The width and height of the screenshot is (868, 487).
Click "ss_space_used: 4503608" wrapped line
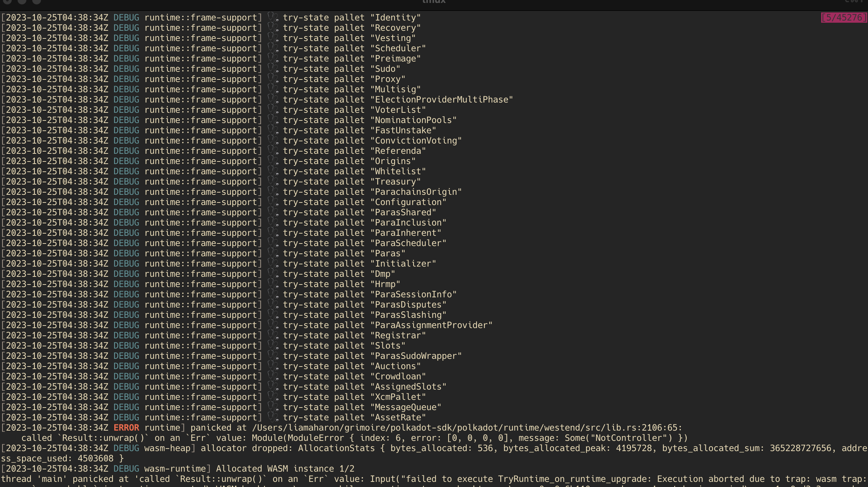(57, 458)
